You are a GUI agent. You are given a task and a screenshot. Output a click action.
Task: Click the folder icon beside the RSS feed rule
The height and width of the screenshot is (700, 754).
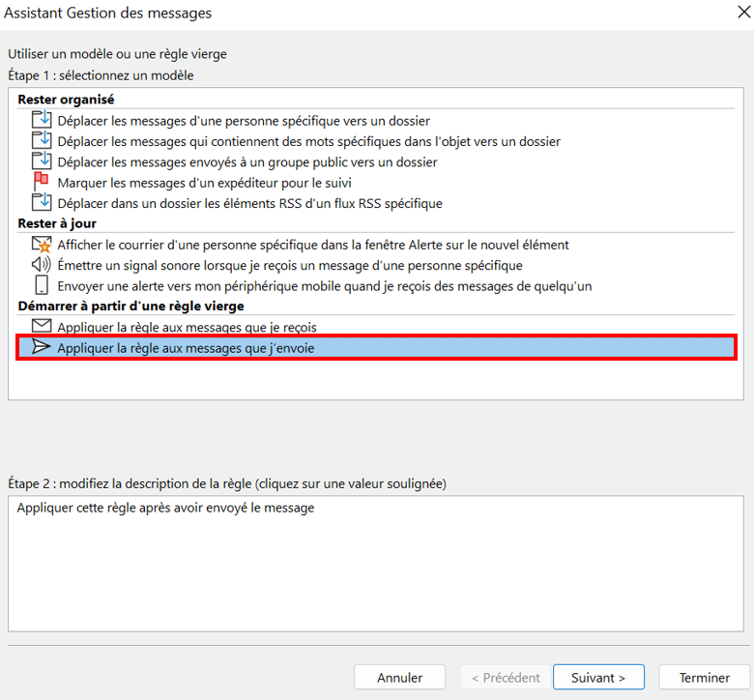coord(41,202)
